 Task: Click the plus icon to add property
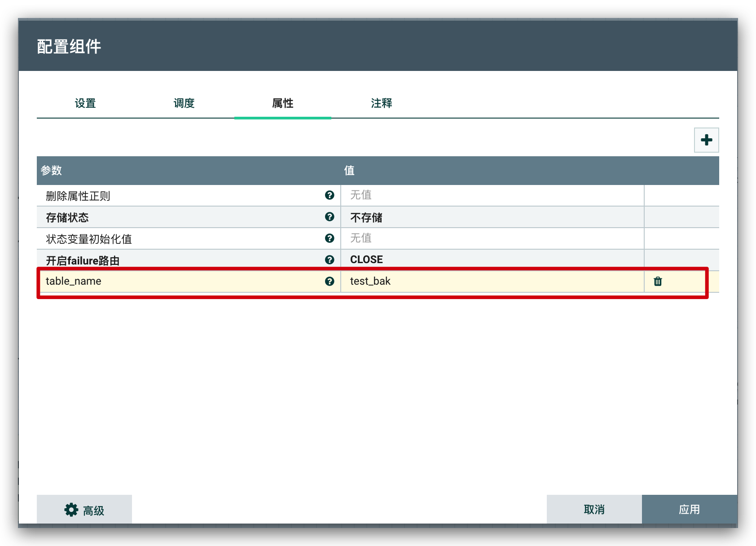point(706,140)
